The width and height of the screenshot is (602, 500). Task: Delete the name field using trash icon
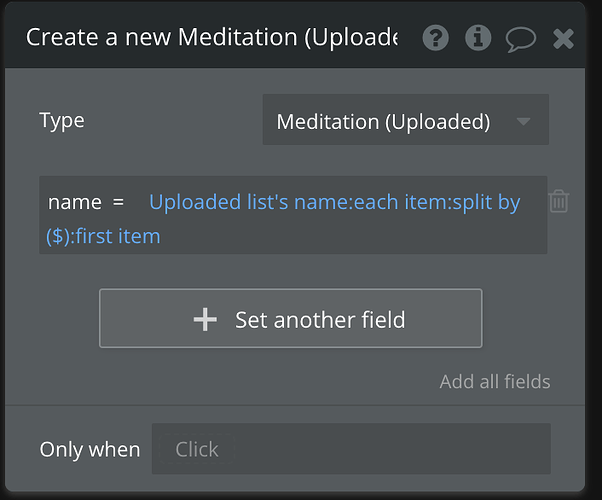(x=559, y=201)
